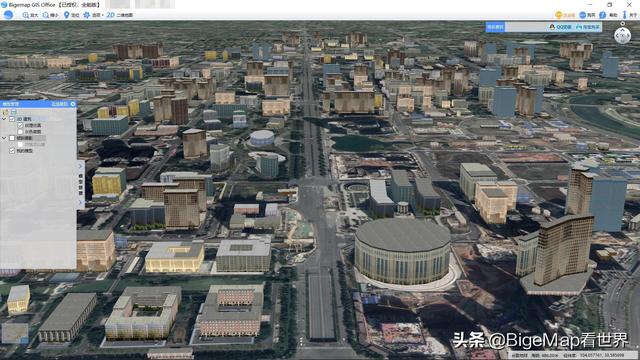
Task: Click the search input field at top right
Action: [x=526, y=27]
